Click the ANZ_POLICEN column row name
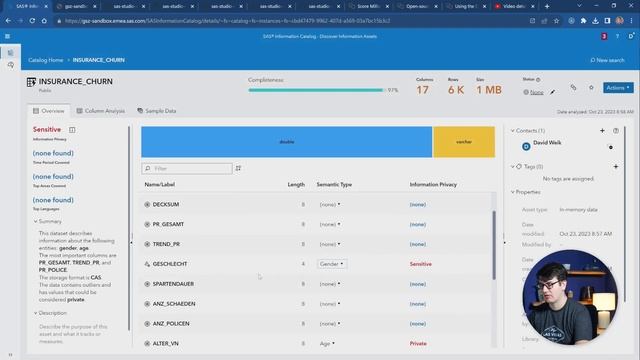640x360 pixels. (x=171, y=324)
